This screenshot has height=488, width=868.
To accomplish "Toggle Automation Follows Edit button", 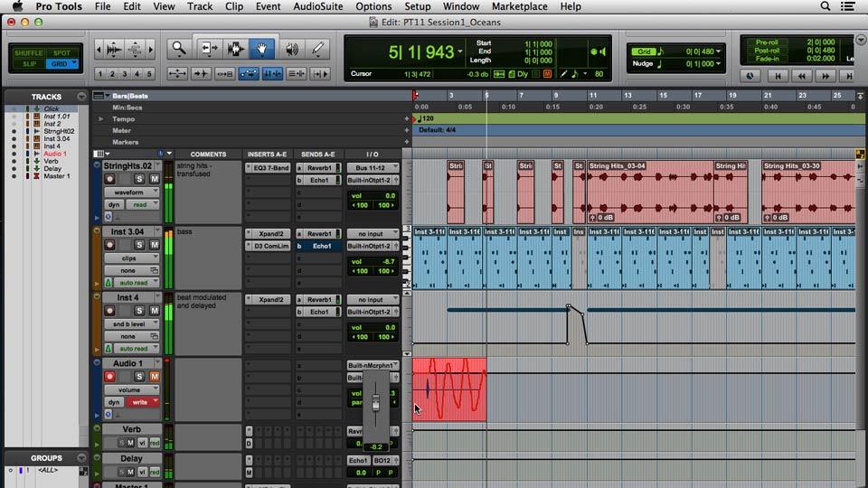I will (249, 73).
